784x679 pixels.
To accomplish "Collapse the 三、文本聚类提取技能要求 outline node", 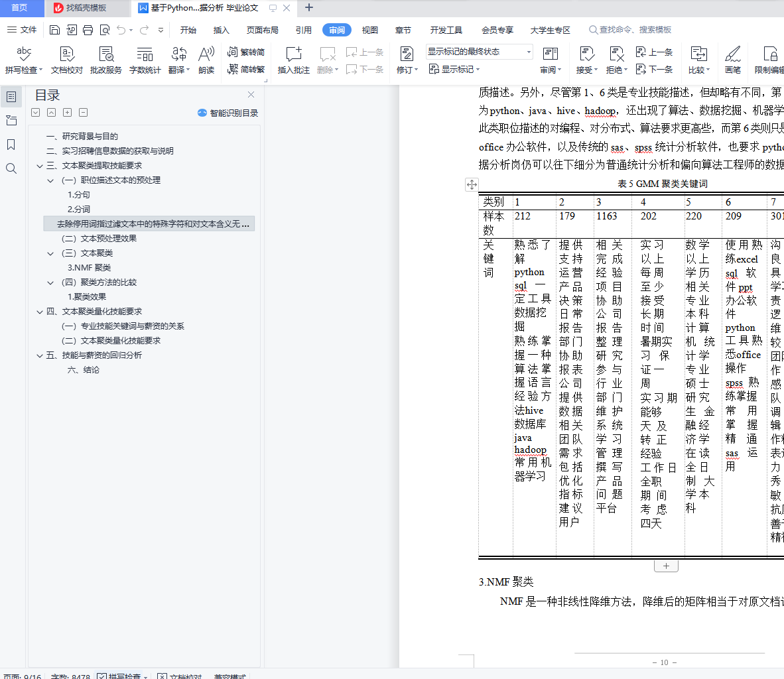I will pyautogui.click(x=40, y=166).
